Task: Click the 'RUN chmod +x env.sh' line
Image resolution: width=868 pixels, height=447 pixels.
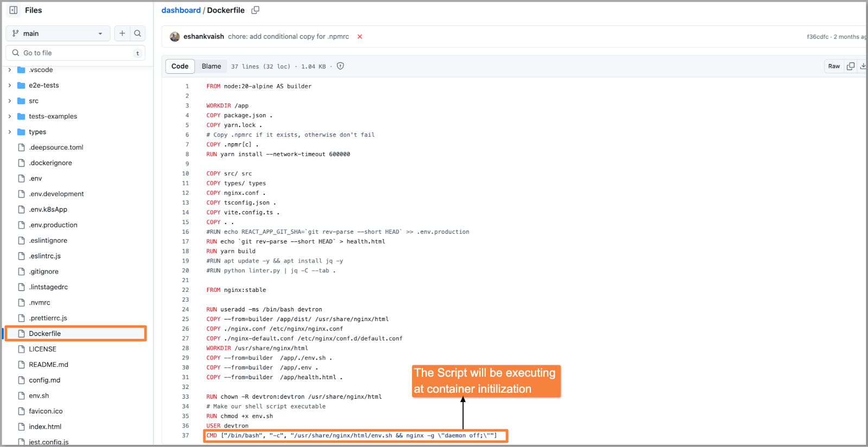Action: [x=239, y=416]
